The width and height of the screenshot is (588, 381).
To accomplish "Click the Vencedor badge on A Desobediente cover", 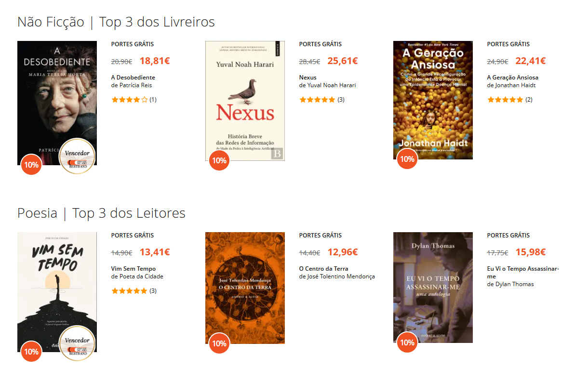I will click(x=77, y=156).
